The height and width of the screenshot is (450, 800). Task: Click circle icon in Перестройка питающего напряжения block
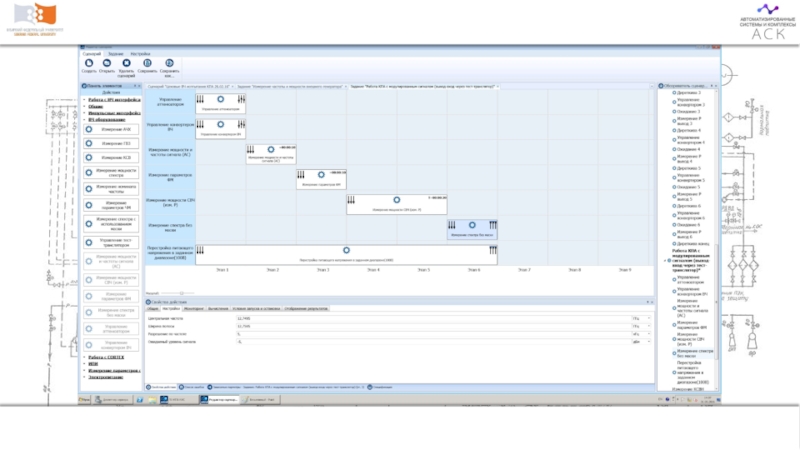(x=346, y=251)
